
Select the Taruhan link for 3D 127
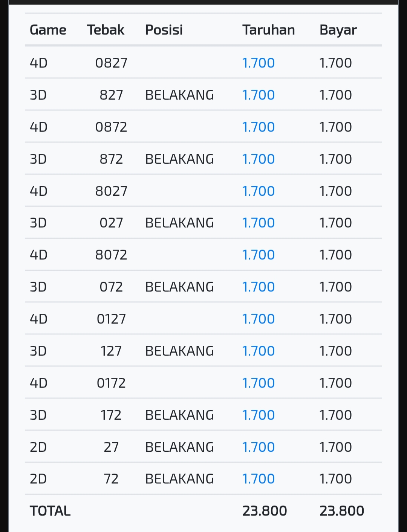[258, 351]
